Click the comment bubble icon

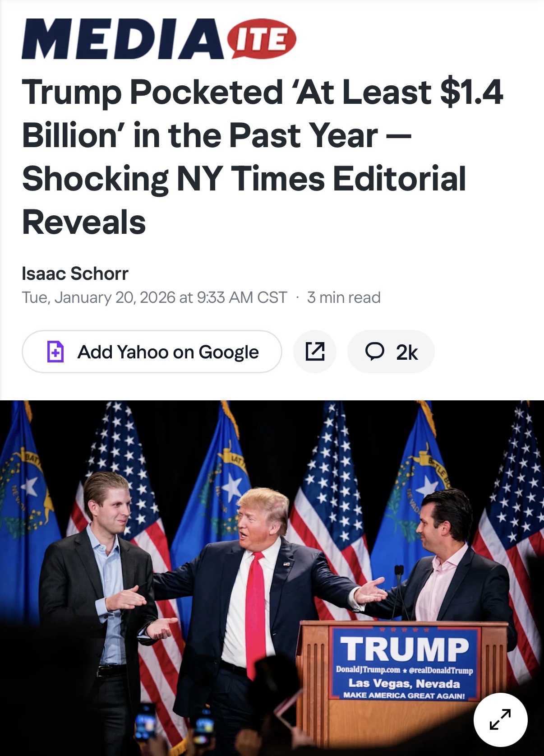(374, 351)
